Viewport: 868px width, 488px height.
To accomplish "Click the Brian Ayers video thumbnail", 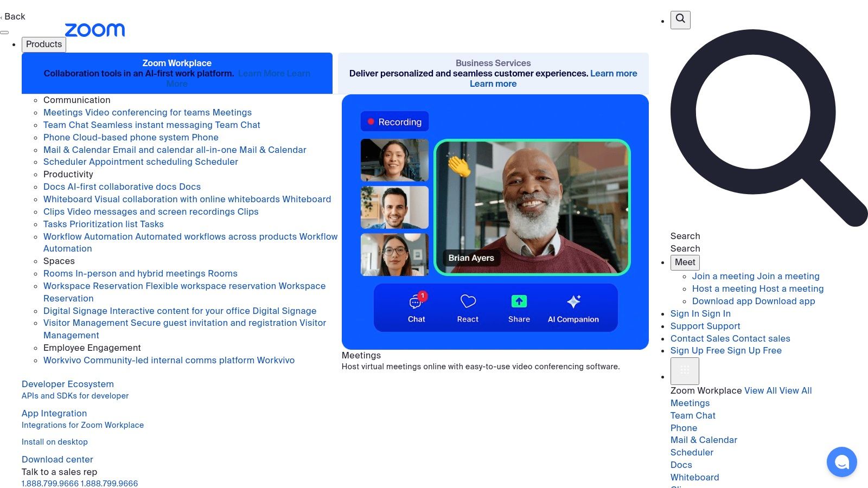I will point(532,208).
